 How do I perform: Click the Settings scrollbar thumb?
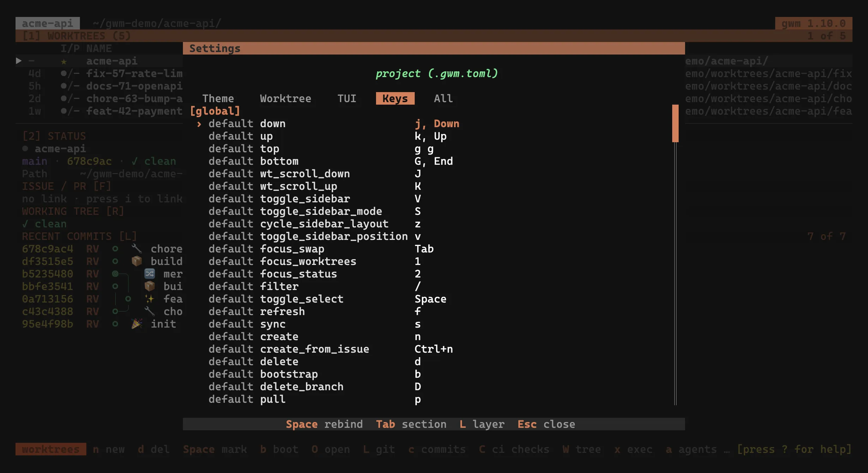(x=675, y=124)
